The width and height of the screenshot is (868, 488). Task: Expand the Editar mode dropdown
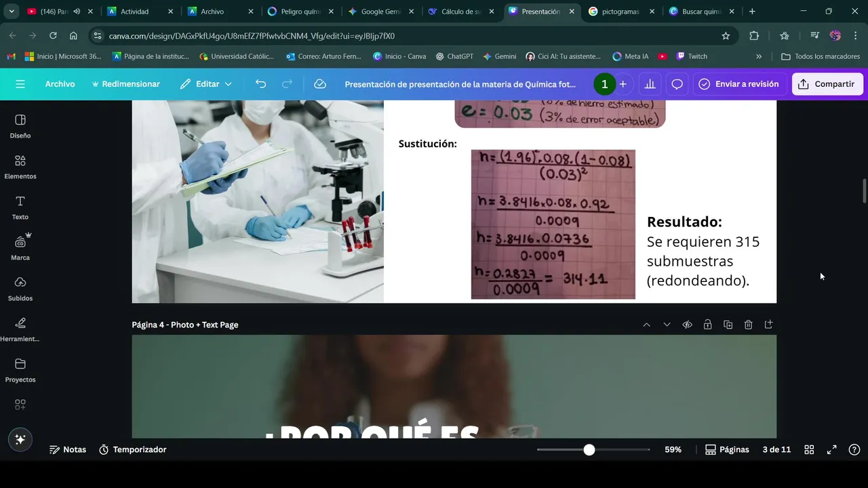(206, 84)
